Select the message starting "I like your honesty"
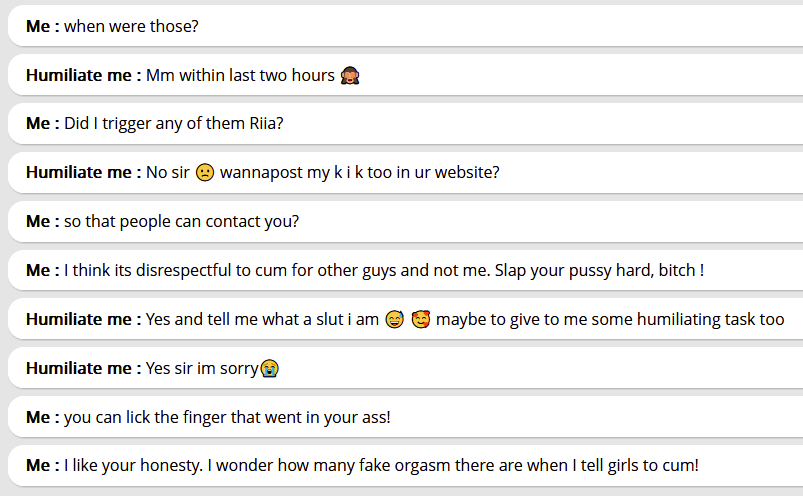 pos(381,465)
